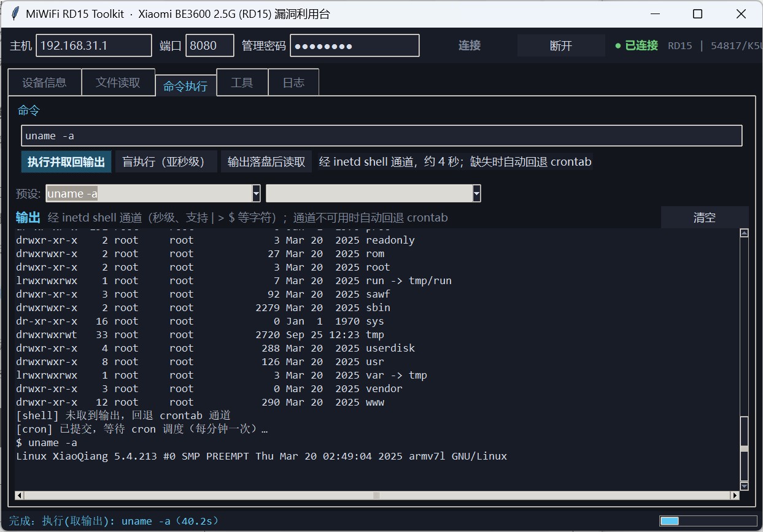Click the '$ uname -a' output line
This screenshot has height=532, width=763.
47,442
